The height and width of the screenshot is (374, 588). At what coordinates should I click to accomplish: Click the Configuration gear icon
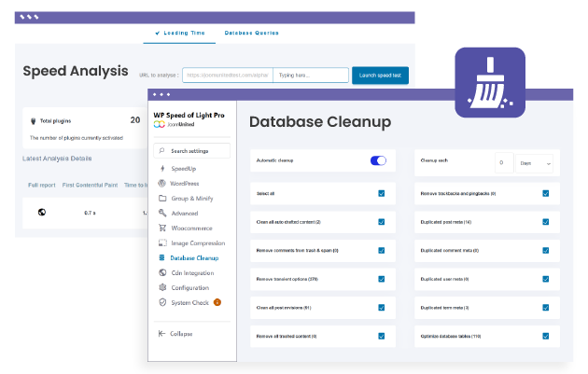pyautogui.click(x=162, y=287)
